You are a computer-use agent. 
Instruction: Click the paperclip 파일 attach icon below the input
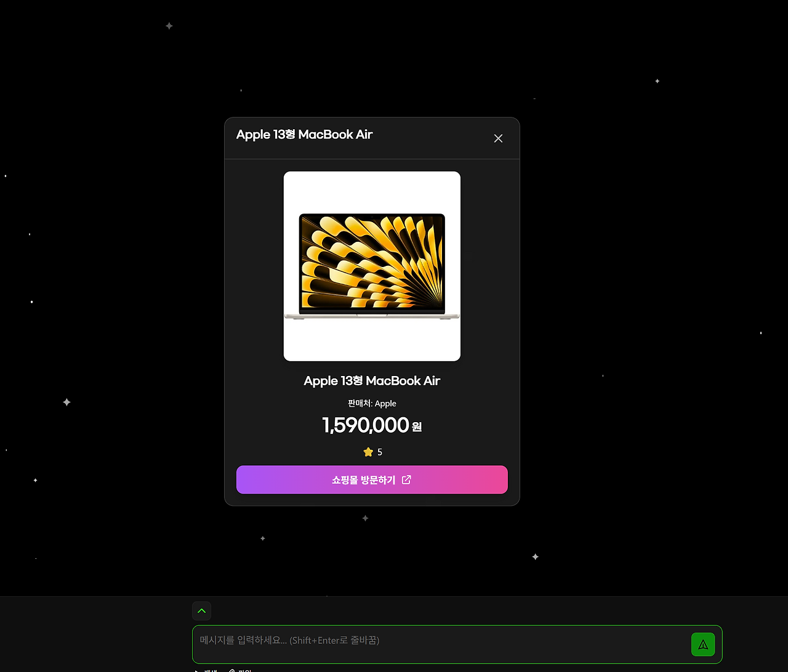click(231, 670)
